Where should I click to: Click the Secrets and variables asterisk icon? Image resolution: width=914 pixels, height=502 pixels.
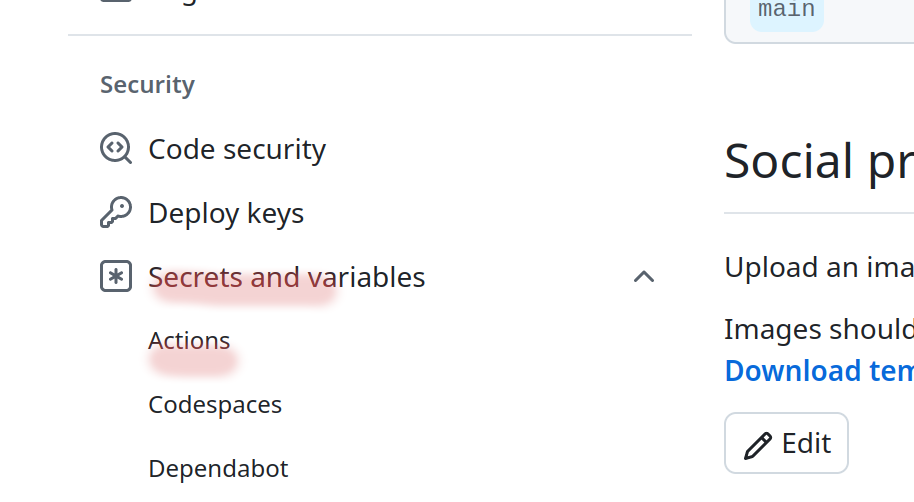[x=116, y=277]
